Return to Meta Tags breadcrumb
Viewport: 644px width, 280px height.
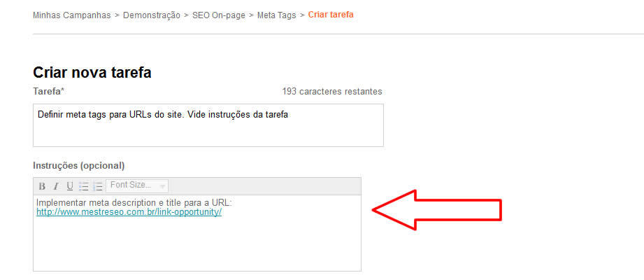277,15
